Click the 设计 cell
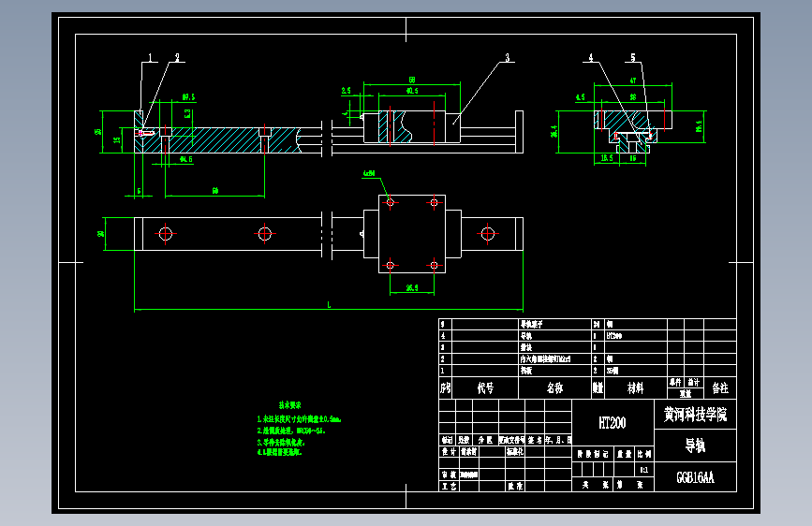 pyautogui.click(x=449, y=451)
